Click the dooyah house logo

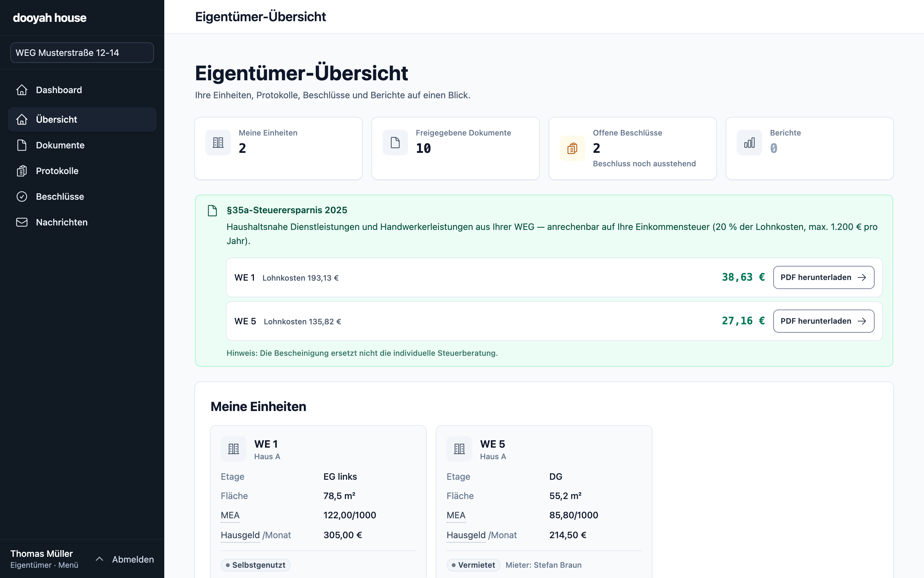[50, 18]
